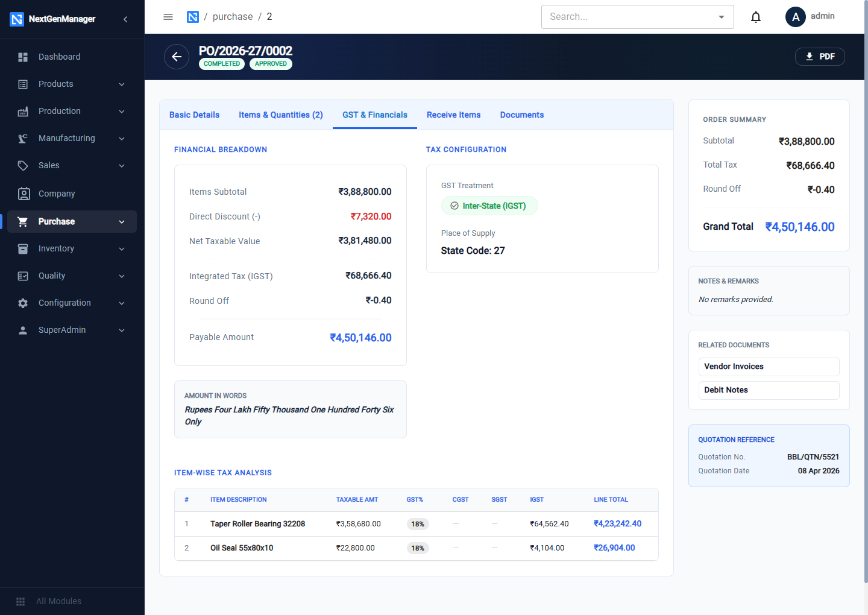
Task: Switch to the Receive Items tab
Action: (x=454, y=115)
